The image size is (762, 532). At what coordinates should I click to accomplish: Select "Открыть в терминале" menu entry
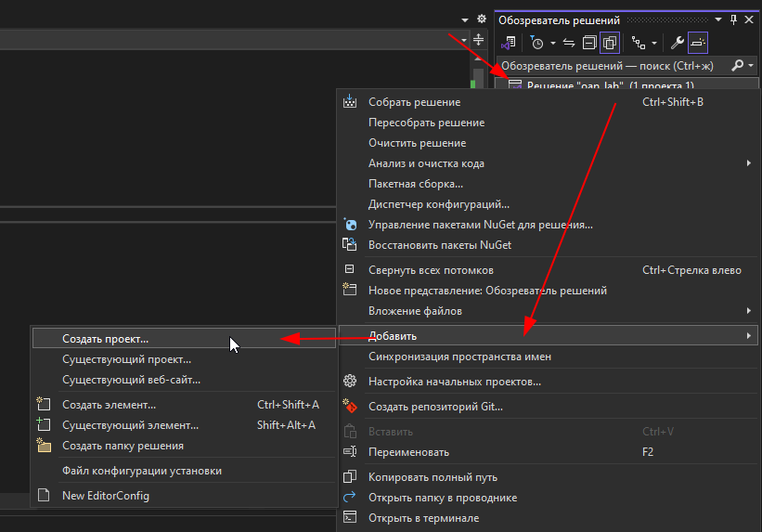click(423, 518)
